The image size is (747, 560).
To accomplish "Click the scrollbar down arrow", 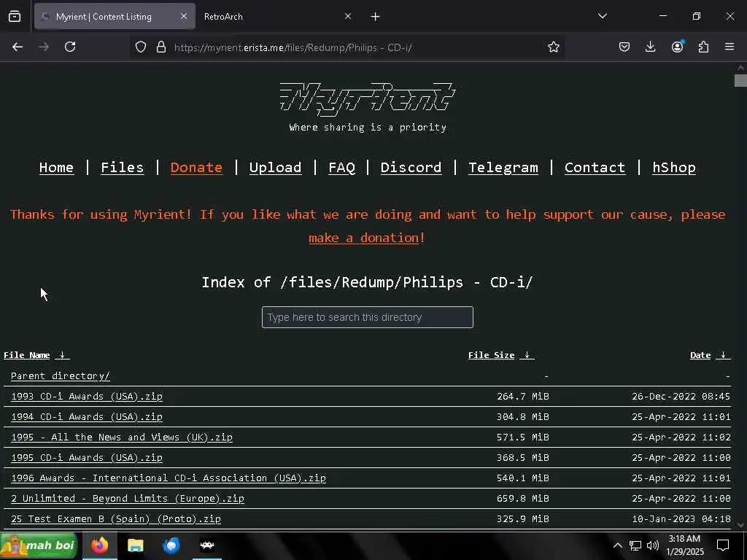I will coord(740,525).
